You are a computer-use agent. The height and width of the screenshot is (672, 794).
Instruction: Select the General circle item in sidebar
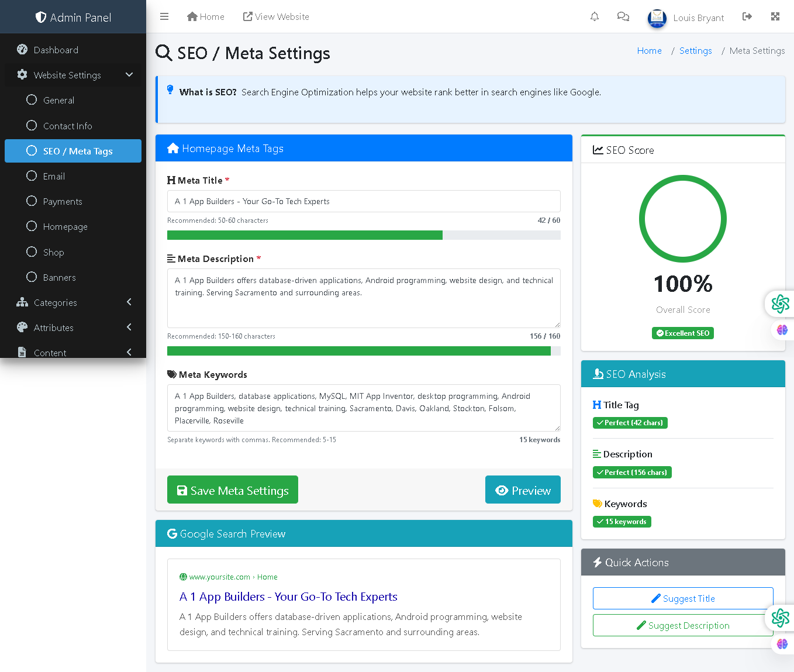click(x=32, y=100)
